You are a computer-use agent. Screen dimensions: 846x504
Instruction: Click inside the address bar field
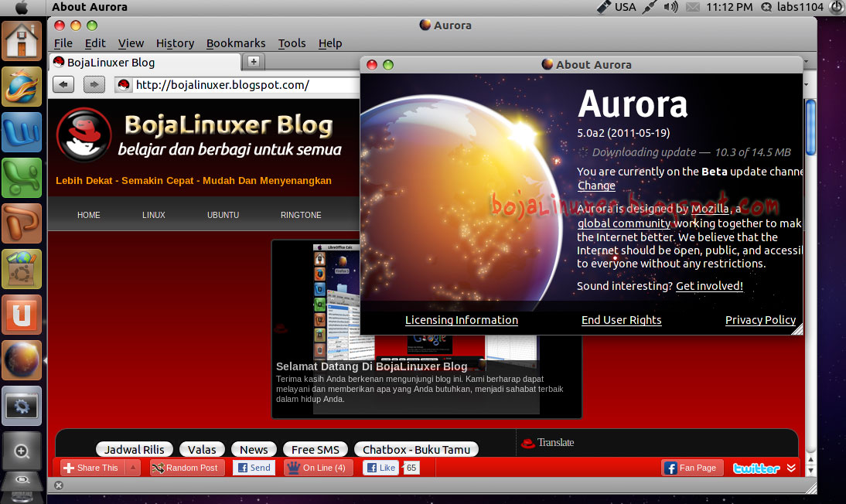pyautogui.click(x=232, y=83)
